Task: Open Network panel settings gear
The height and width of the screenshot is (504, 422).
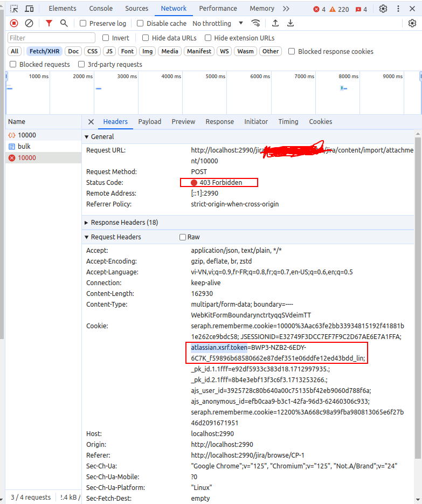Action: (x=412, y=23)
